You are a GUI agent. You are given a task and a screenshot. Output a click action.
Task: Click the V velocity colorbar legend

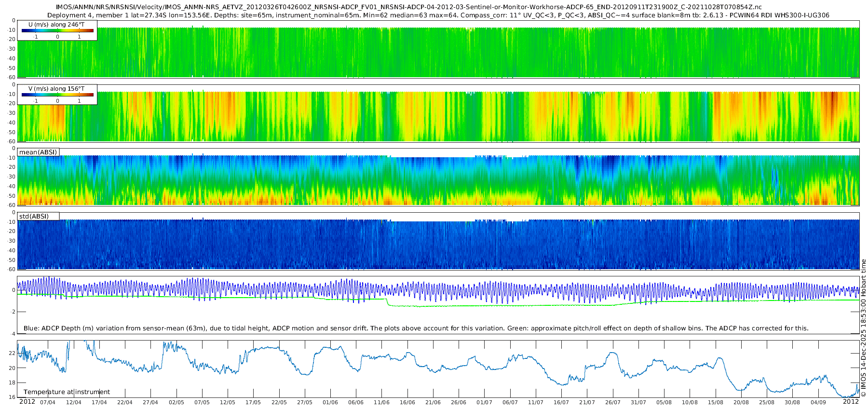click(x=57, y=95)
